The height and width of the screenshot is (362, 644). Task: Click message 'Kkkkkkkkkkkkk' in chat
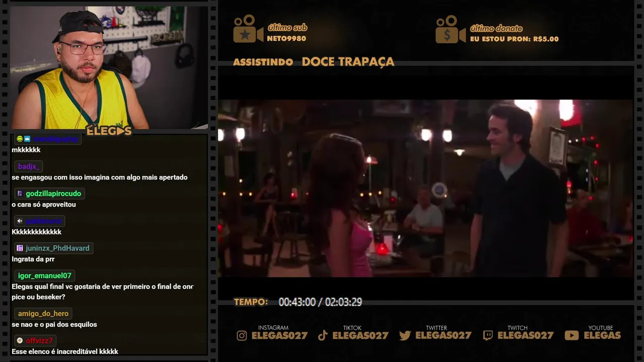click(37, 232)
